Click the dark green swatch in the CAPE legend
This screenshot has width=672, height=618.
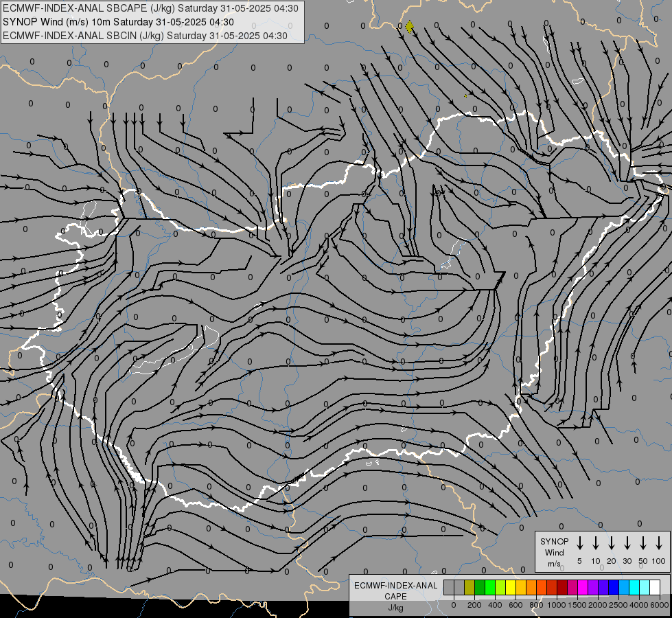click(480, 587)
